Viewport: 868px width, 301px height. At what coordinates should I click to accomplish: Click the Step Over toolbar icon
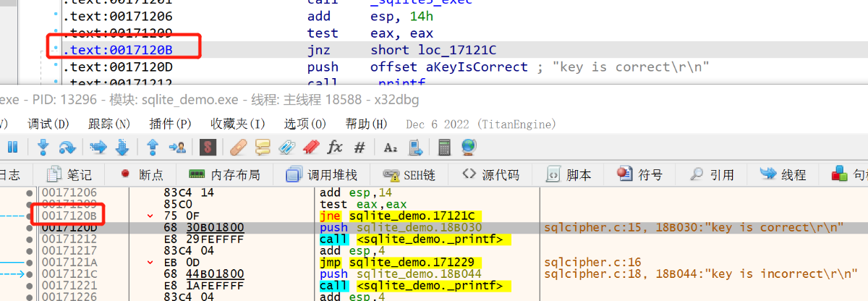[x=67, y=147]
